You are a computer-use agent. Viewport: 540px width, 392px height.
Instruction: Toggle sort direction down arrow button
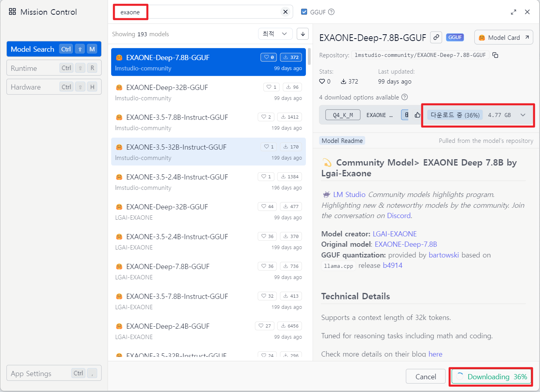coord(303,34)
